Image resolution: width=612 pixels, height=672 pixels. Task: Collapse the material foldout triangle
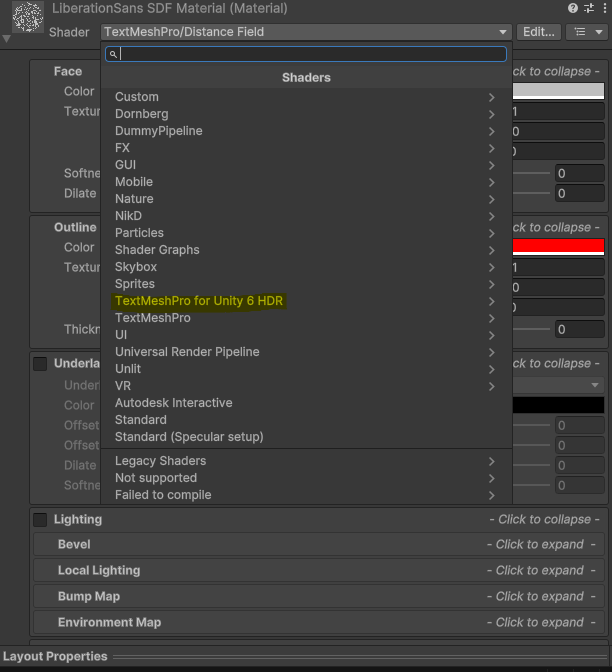6,39
